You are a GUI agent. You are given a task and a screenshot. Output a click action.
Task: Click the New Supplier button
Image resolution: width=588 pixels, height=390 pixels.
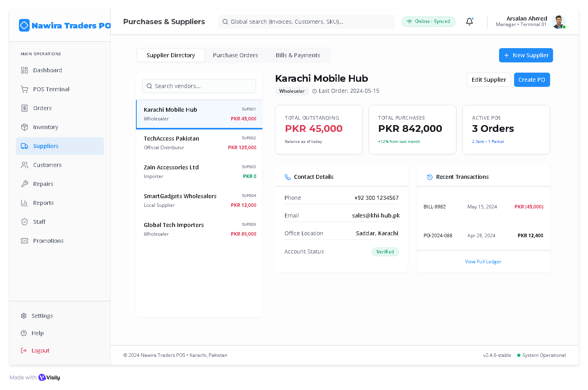coord(526,55)
